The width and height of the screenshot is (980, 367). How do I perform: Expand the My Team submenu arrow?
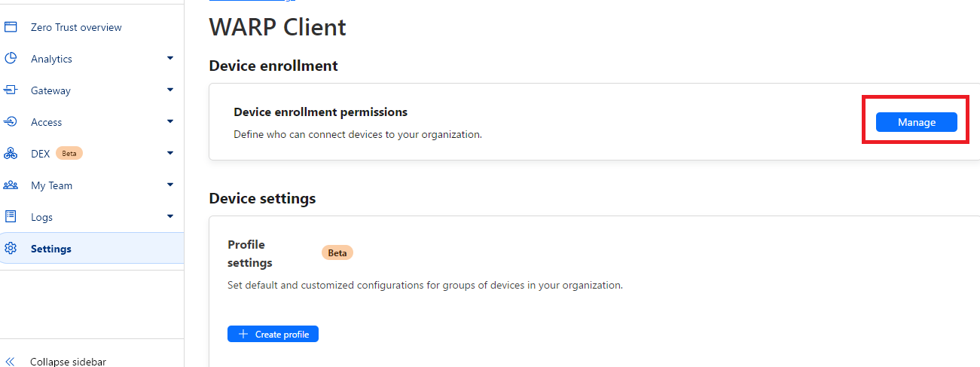pos(170,185)
